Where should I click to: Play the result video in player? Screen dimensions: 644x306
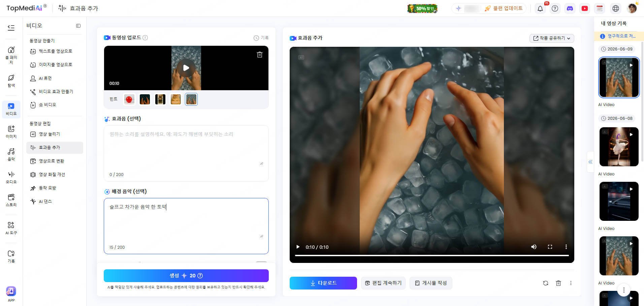(x=298, y=247)
